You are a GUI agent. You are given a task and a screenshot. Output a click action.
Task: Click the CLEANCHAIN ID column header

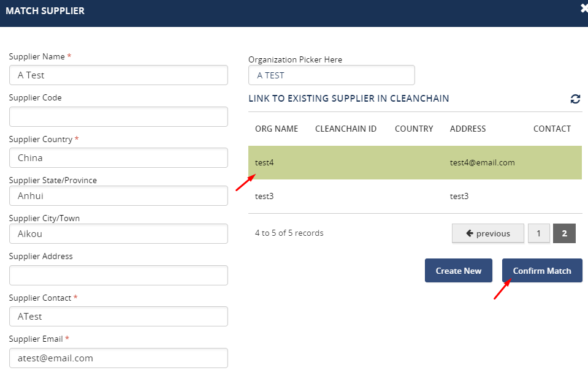(346, 129)
